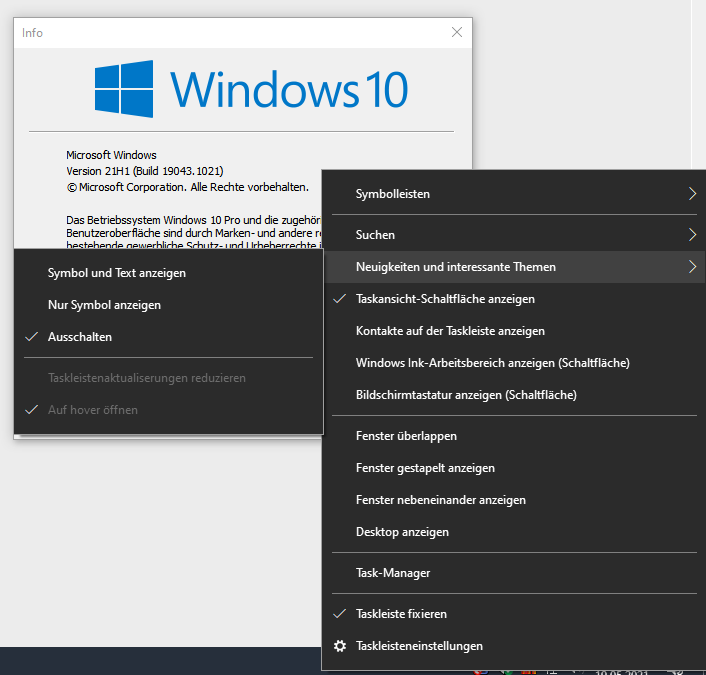Image resolution: width=706 pixels, height=675 pixels.
Task: Click the Windows 10 logo in Info window
Action: coord(251,89)
